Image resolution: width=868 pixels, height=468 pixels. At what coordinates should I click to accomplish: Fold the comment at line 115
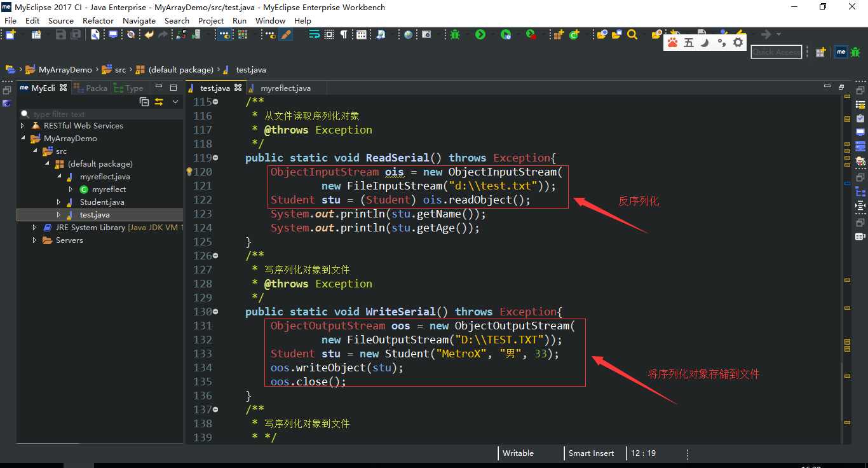tap(215, 102)
